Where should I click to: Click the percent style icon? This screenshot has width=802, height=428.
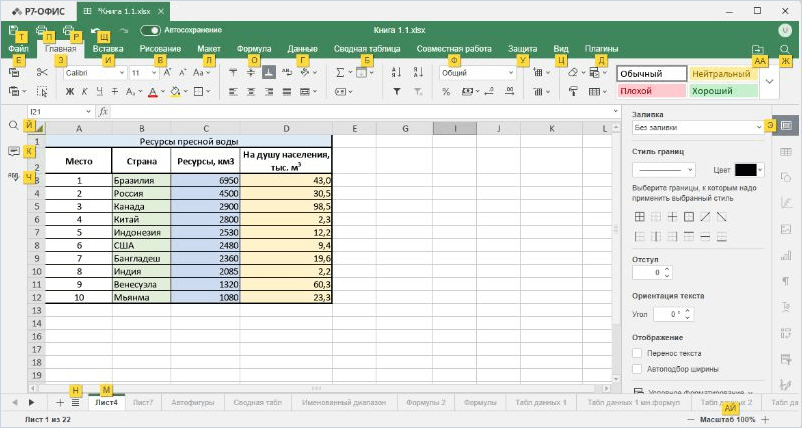446,92
